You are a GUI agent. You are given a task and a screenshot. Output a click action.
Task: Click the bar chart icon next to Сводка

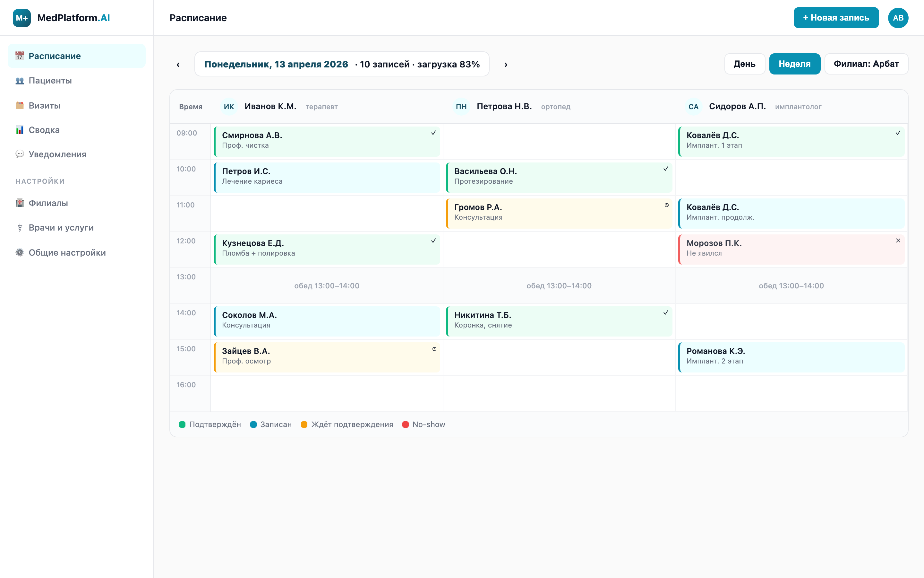(20, 130)
